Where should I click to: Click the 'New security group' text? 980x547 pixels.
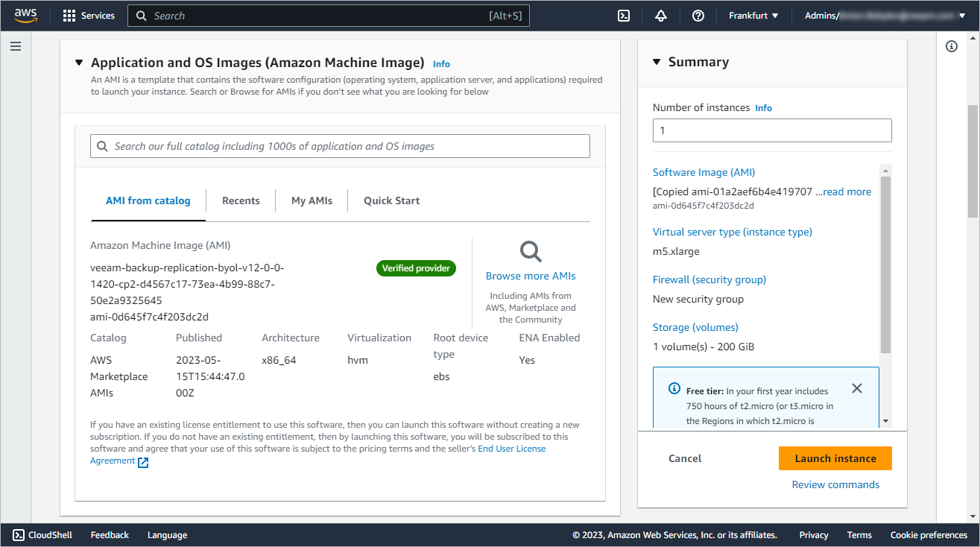coord(698,299)
